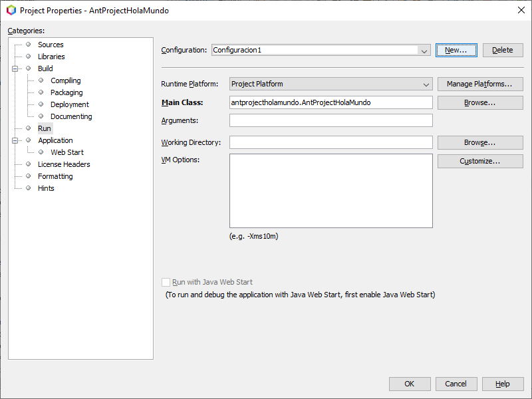Open the Libraries category
Screen dimensions: 532x399
pos(51,57)
